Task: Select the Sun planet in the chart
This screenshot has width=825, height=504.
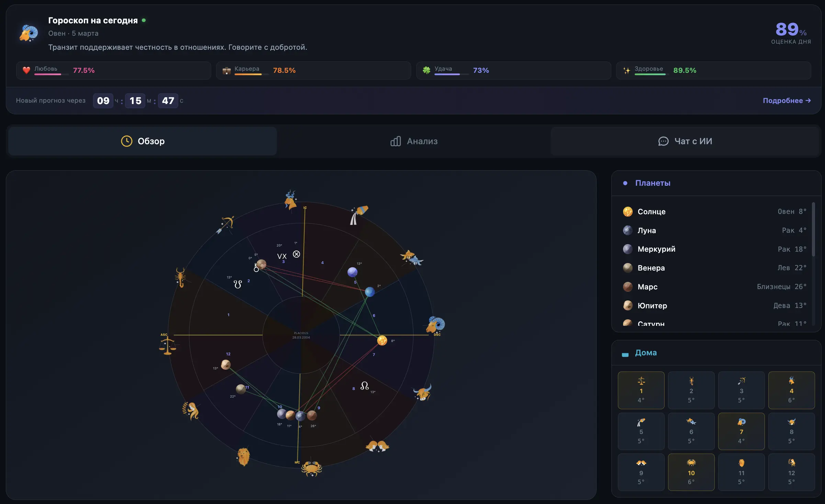Action: pos(382,340)
